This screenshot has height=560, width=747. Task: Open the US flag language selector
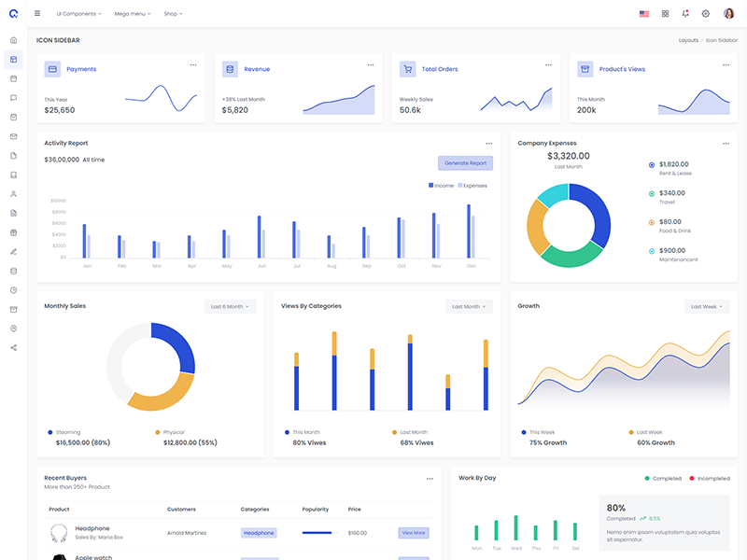(x=644, y=14)
